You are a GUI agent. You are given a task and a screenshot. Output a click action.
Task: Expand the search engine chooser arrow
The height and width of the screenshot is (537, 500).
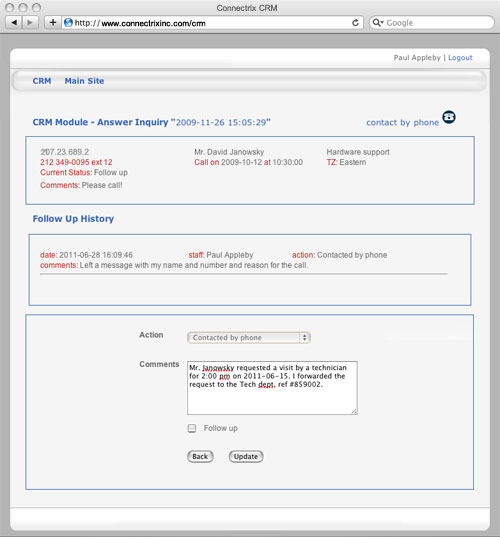click(x=382, y=23)
